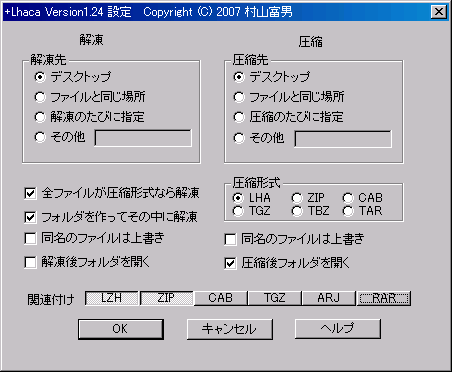Click the 解凍 section heading
This screenshot has width=452, height=372.
[91, 40]
